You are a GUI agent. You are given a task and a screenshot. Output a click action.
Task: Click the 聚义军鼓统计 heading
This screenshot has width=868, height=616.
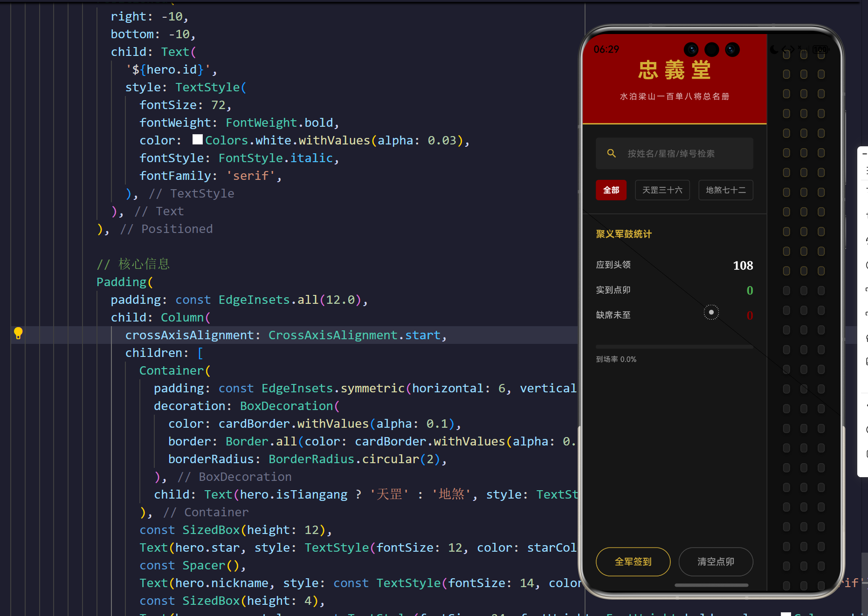623,234
